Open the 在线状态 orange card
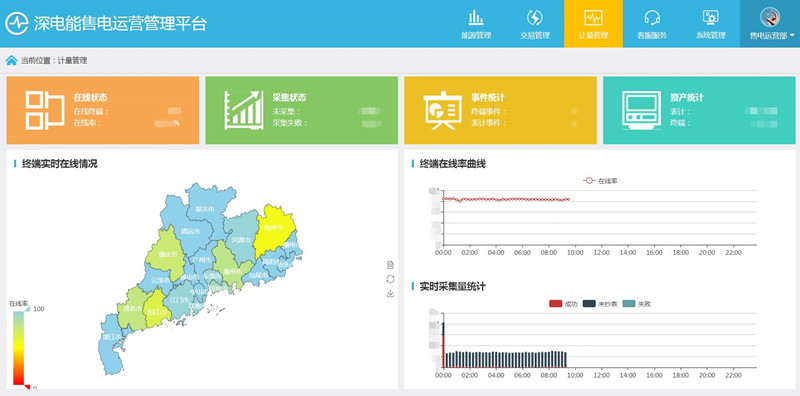Screen dimensions: 800x396 (x=103, y=110)
